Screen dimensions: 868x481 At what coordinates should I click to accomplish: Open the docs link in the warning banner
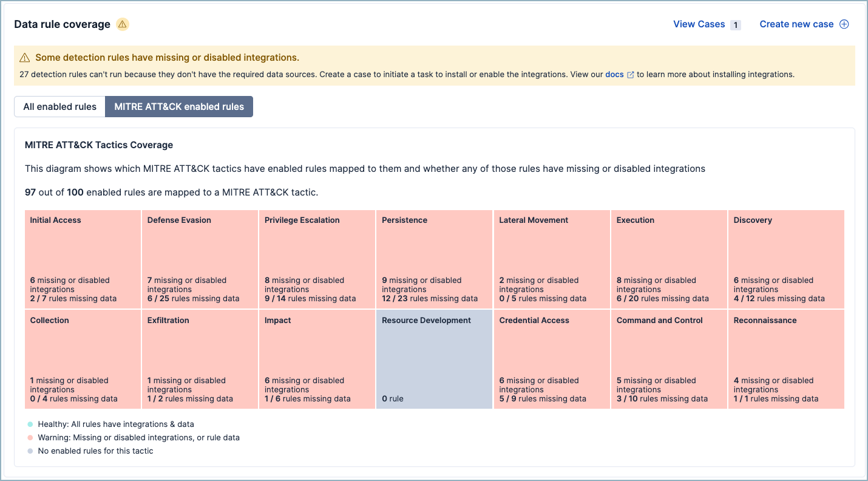pos(614,74)
